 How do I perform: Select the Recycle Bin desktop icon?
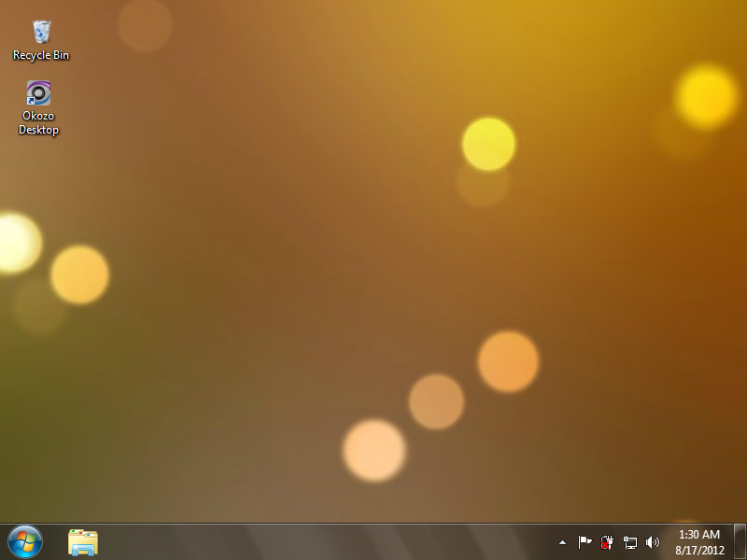(41, 32)
